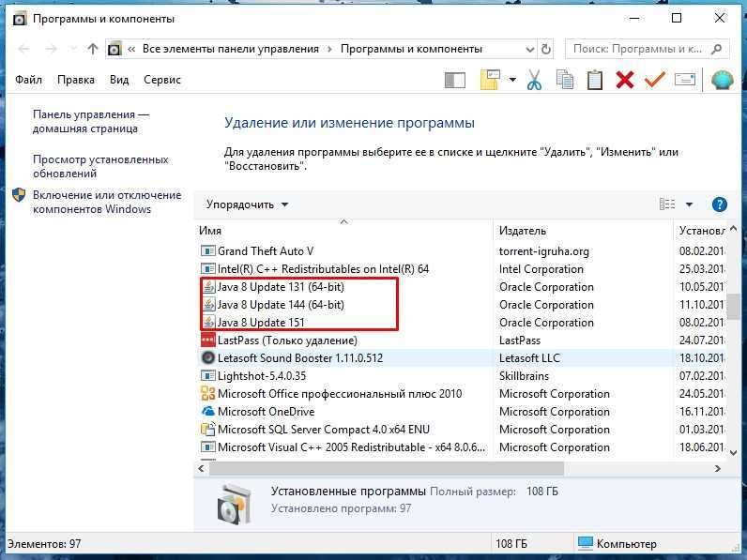Screen dimensions: 747x560
Task: Click the blue Help question mark icon
Action: coord(720,204)
